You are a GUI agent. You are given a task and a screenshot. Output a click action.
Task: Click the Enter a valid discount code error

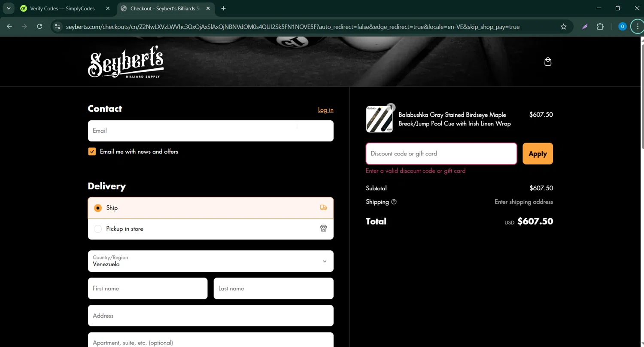tap(416, 171)
